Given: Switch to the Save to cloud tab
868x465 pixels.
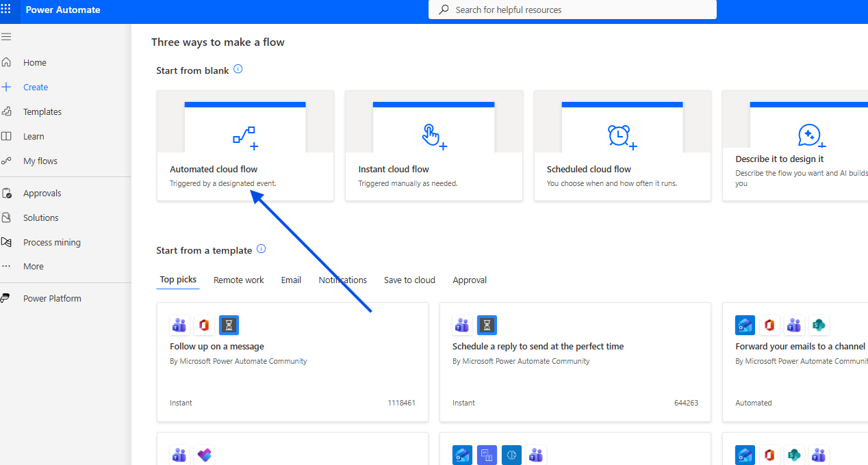Looking at the screenshot, I should (409, 280).
